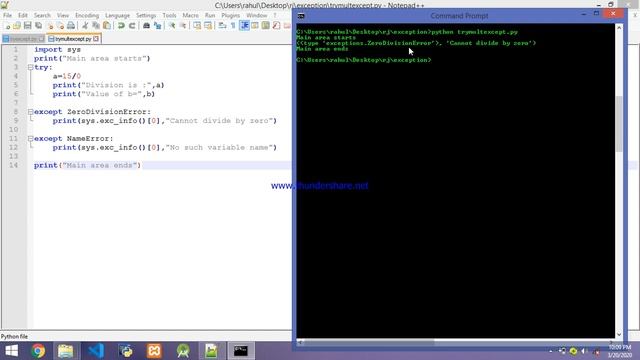Open the Plugins menu
Image resolution: width=640 pixels, height=360 pixels.
click(x=231, y=15)
